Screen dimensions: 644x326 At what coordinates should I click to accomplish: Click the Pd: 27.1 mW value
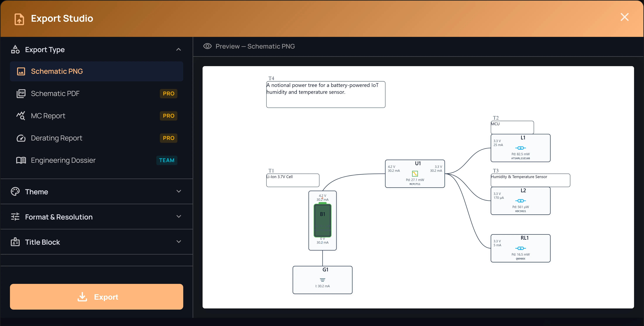[x=415, y=180]
